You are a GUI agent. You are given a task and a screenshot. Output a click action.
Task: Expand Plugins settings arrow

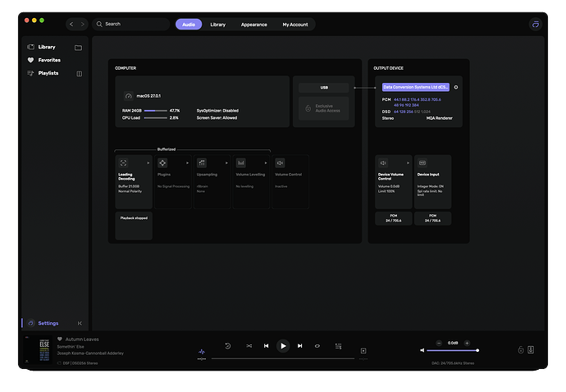pos(187,163)
